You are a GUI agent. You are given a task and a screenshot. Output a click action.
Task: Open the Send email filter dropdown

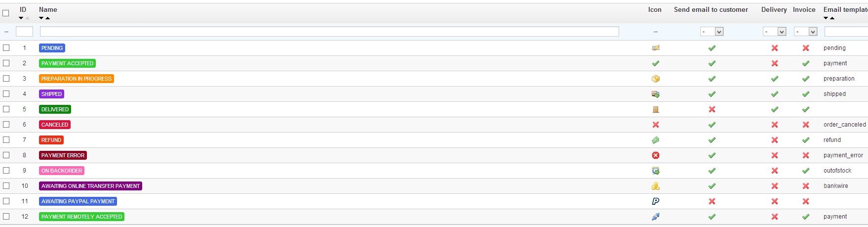click(712, 32)
